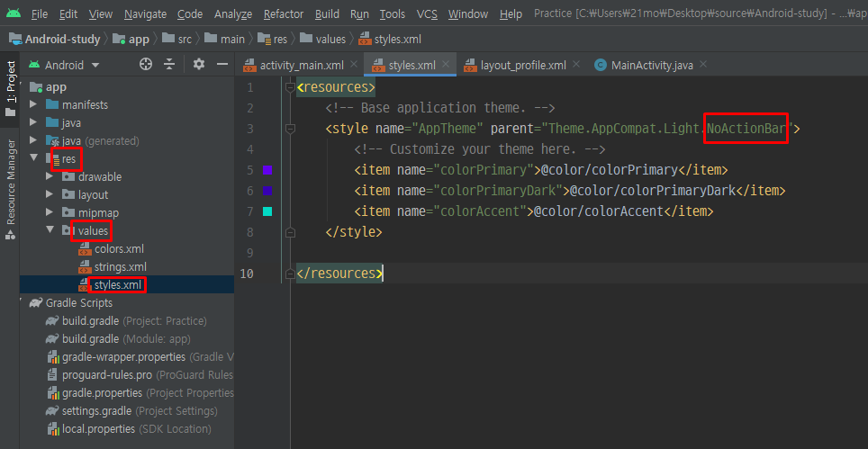Open the Android project view dropdown
The image size is (868, 449).
coord(64,65)
